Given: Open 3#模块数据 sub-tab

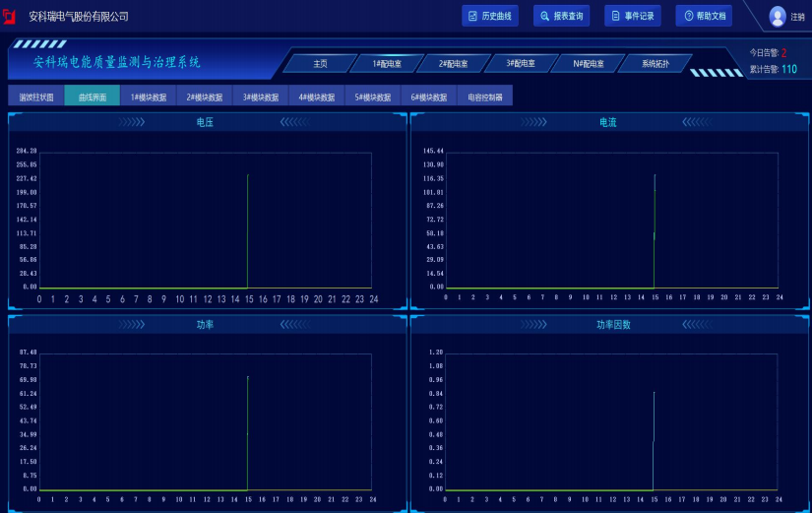Looking at the screenshot, I should coord(261,96).
